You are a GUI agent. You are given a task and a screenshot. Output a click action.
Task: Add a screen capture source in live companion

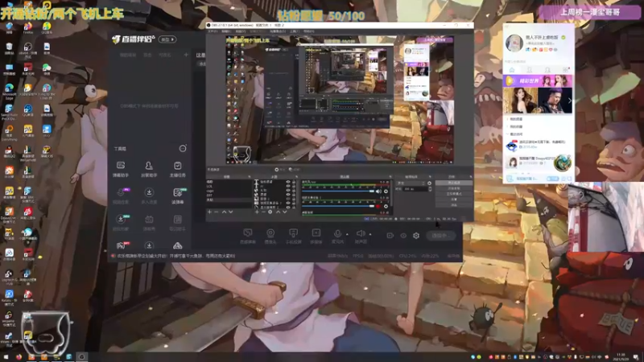click(248, 236)
